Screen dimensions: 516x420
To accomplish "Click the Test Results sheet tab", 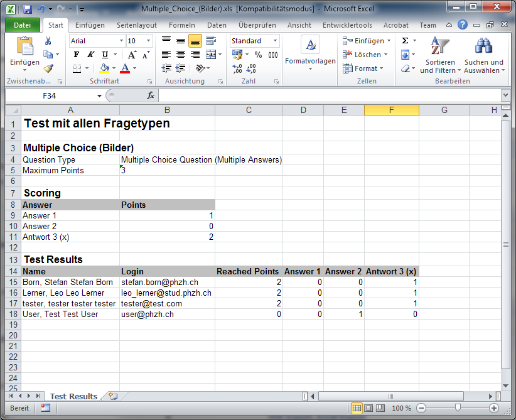I will click(x=73, y=396).
